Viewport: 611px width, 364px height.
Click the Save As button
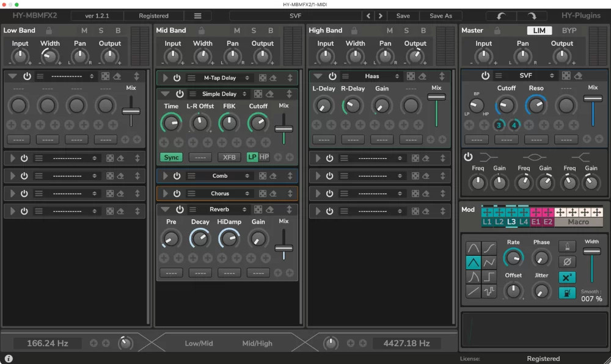tap(441, 15)
